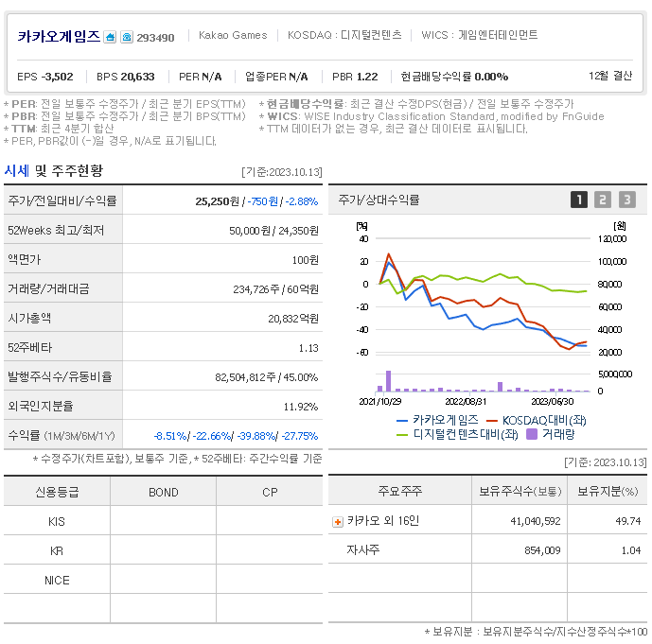Click the 보유주식수(보통) column header

tap(520, 491)
